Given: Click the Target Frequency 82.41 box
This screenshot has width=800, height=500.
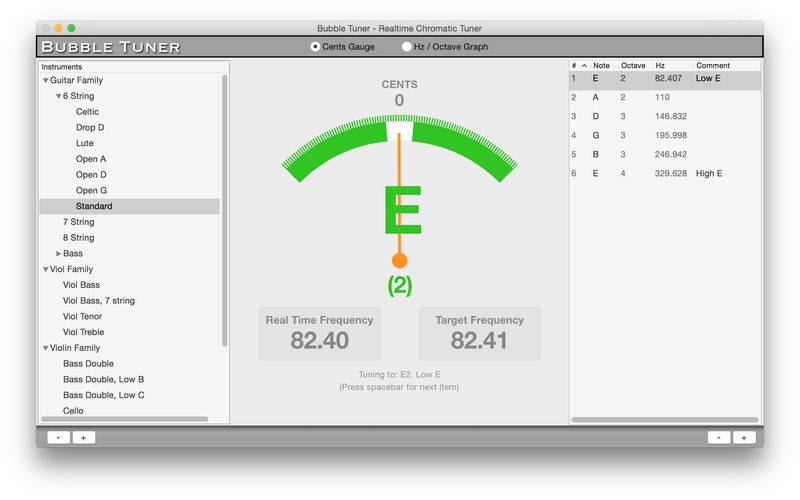Looking at the screenshot, I should pyautogui.click(x=480, y=334).
